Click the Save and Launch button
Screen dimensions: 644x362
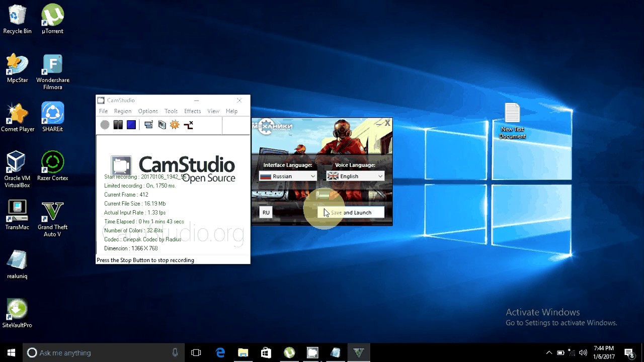point(351,212)
